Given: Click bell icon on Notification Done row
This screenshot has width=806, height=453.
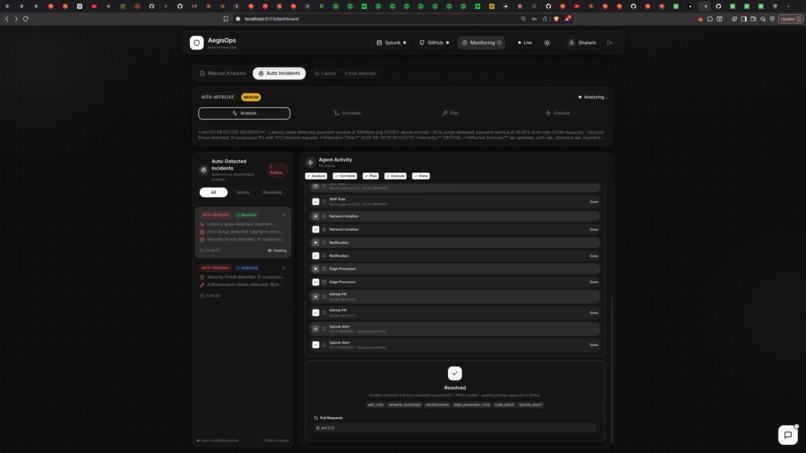Looking at the screenshot, I should pyautogui.click(x=324, y=256).
